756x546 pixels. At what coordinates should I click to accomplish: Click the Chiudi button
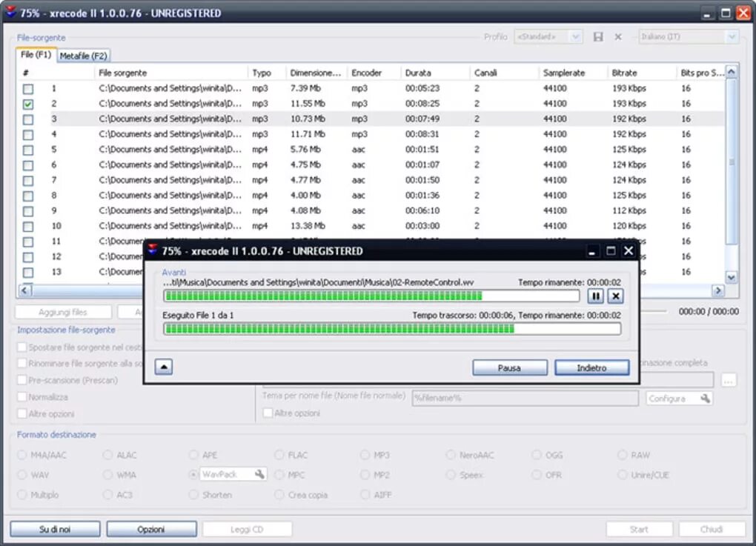click(712, 529)
